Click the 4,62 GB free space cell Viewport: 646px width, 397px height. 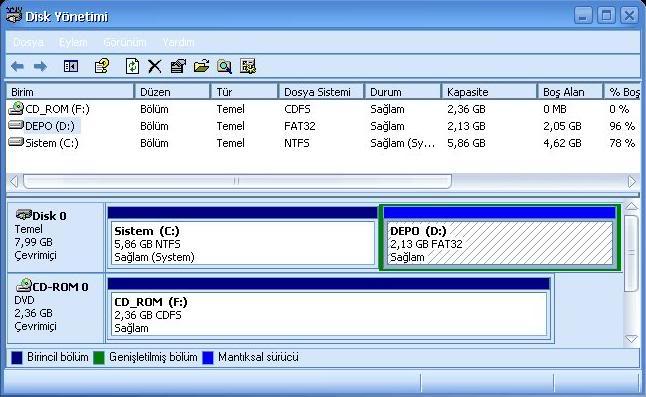(x=562, y=143)
